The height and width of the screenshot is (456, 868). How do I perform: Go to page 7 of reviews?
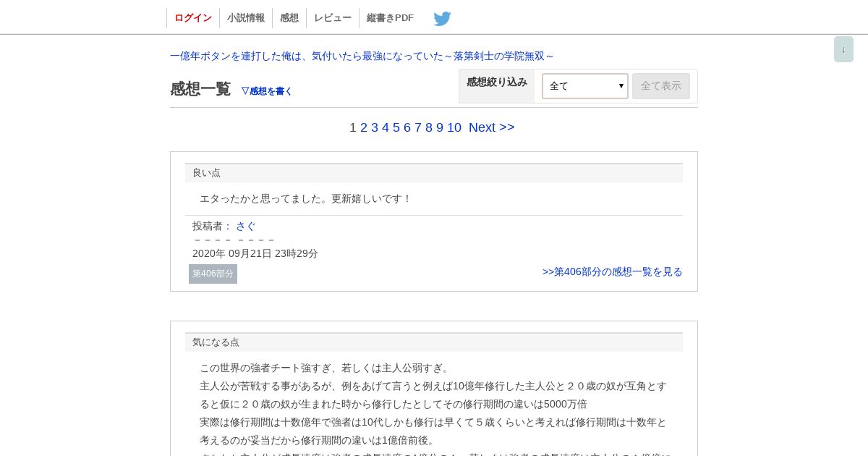coord(418,127)
